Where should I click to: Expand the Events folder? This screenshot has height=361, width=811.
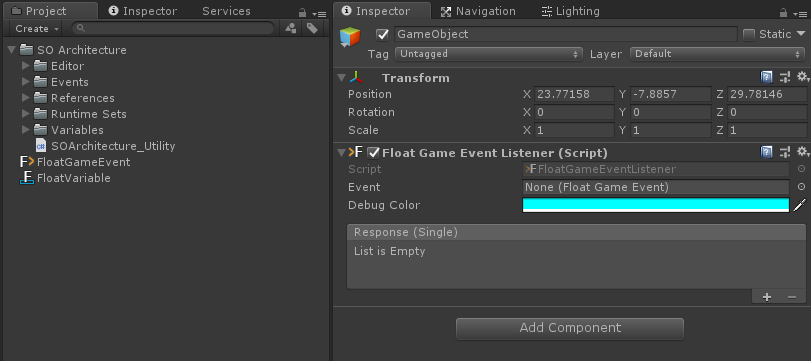point(25,82)
